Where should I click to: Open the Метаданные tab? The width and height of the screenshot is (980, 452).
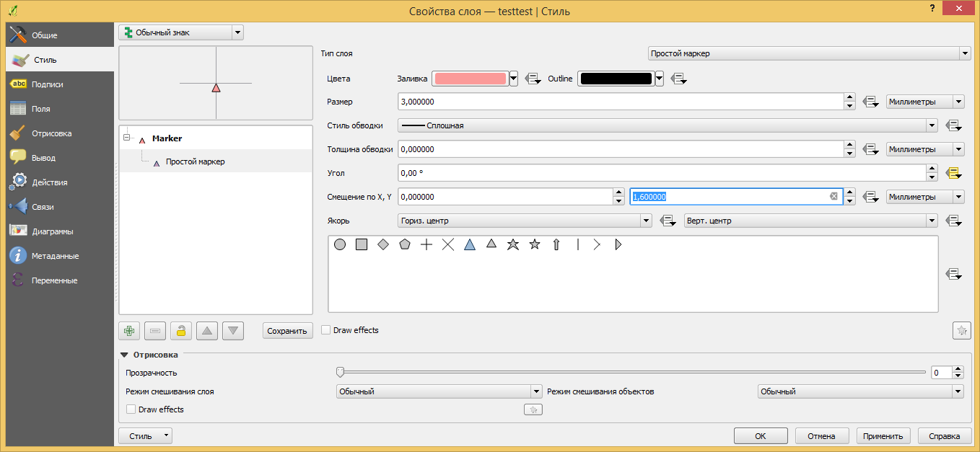(x=55, y=256)
